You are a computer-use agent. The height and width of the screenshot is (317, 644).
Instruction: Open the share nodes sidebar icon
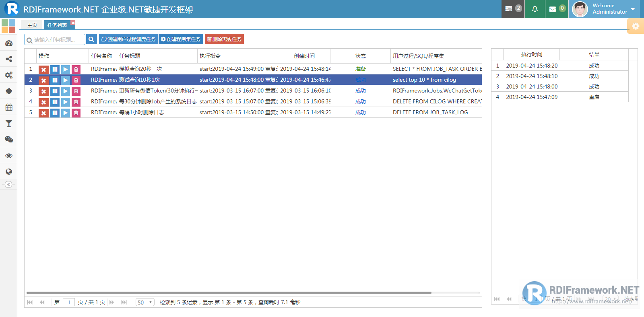point(8,59)
